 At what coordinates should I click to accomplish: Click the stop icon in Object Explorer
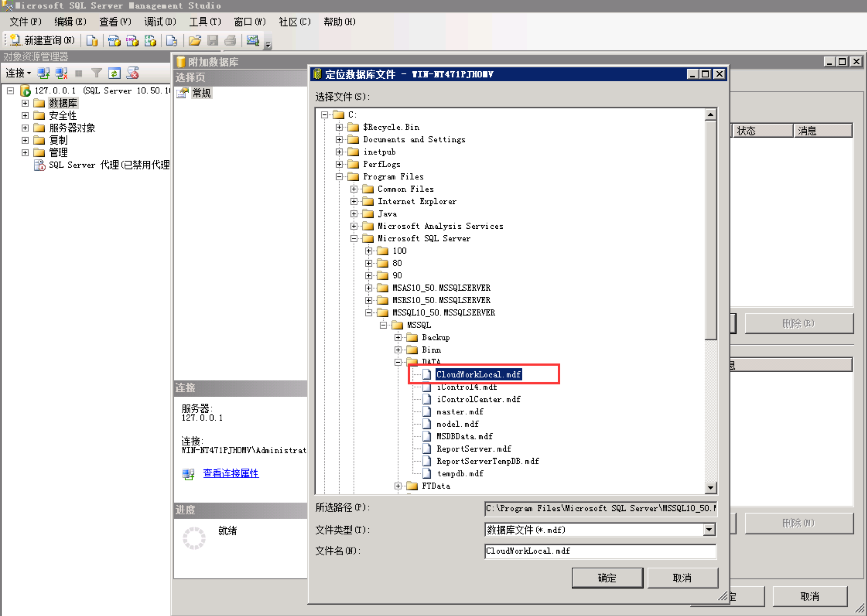pos(79,73)
